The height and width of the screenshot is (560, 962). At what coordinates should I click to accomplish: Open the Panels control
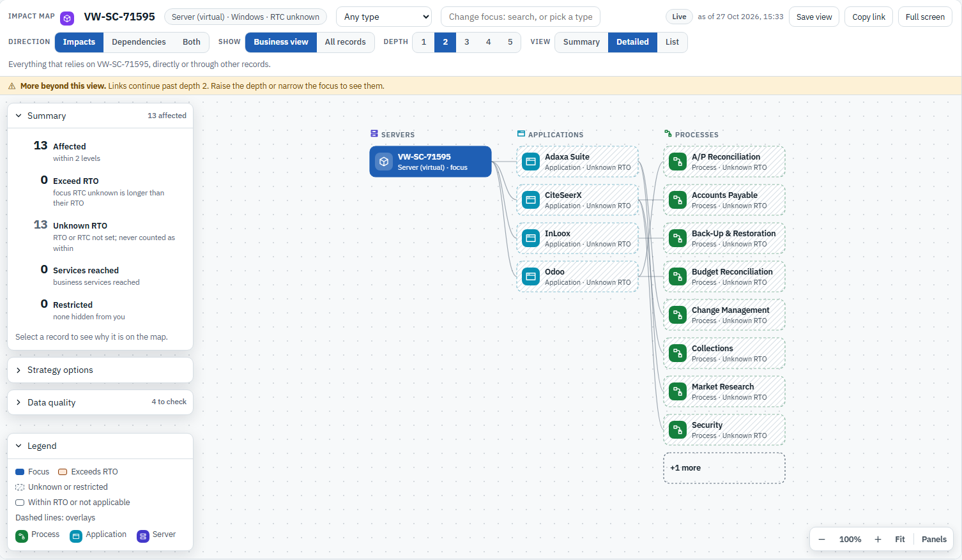pyautogui.click(x=934, y=540)
